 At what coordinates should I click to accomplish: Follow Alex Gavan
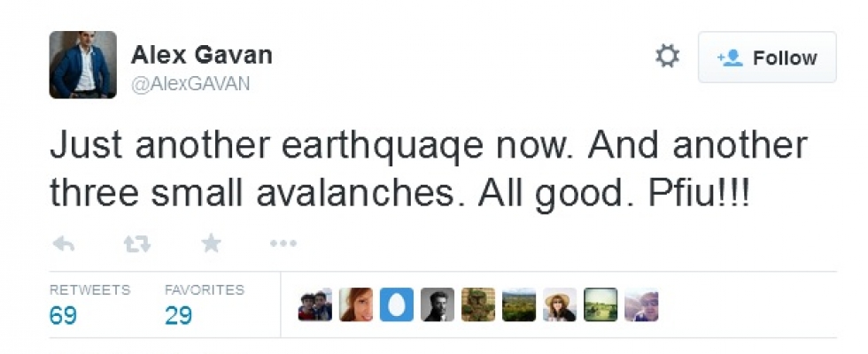(767, 58)
